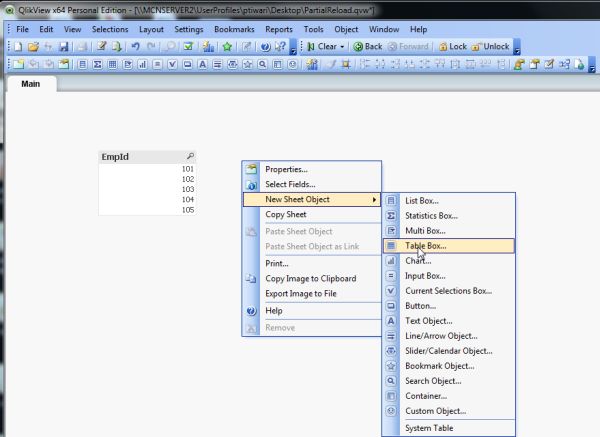Click the Lock selections button
The height and width of the screenshot is (437, 600).
(453, 47)
